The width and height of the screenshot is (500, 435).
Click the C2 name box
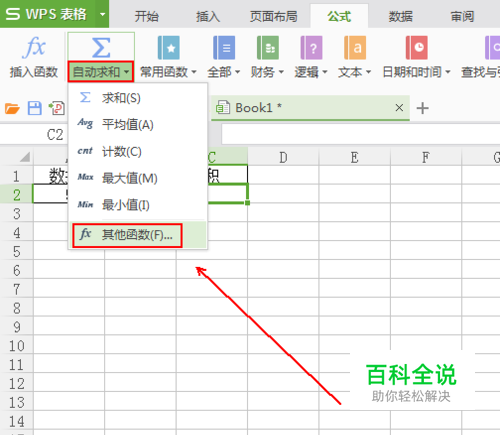coord(35,135)
